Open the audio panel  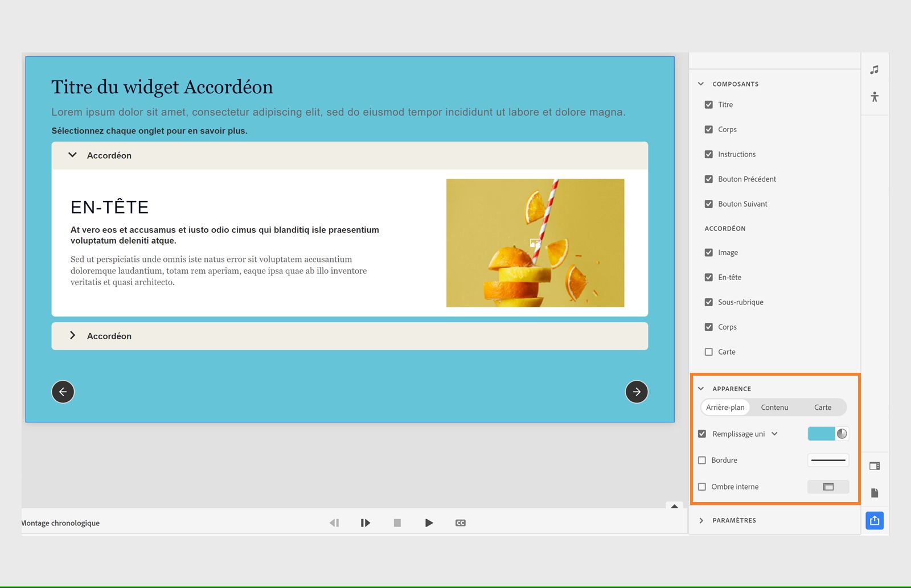[875, 69]
